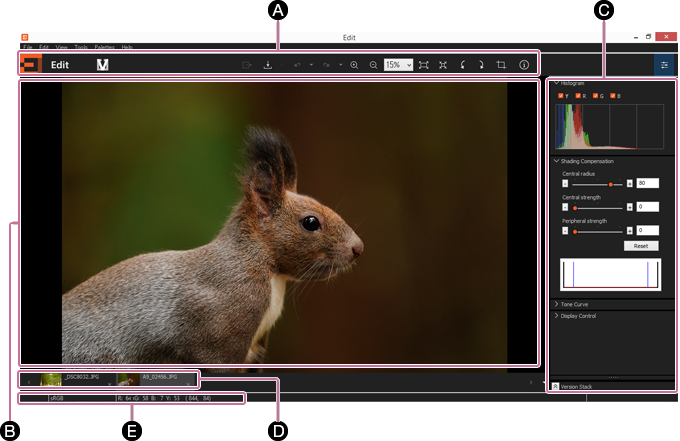The width and height of the screenshot is (680, 441).
Task: Decrease Peripheral strength with minus button
Action: [x=565, y=231]
